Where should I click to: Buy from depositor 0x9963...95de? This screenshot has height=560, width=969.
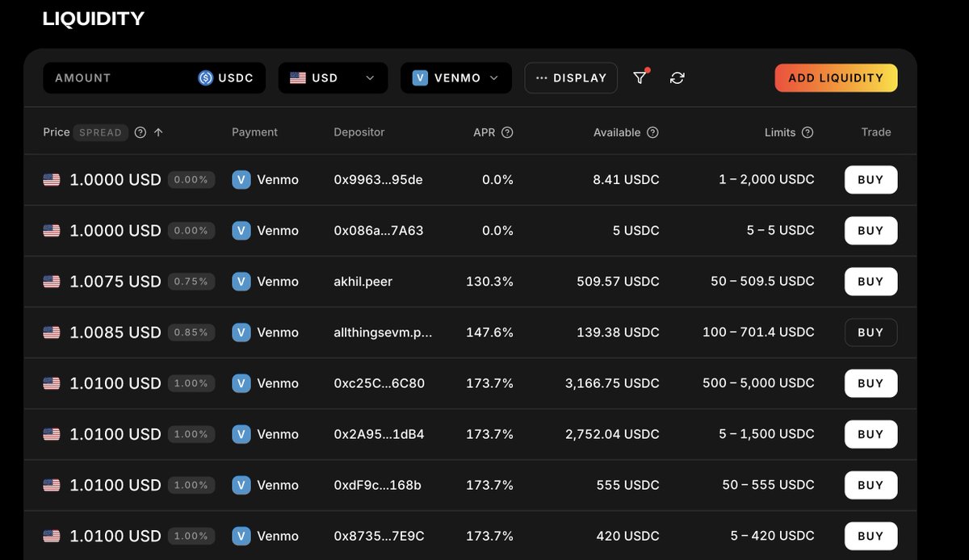[x=870, y=179]
